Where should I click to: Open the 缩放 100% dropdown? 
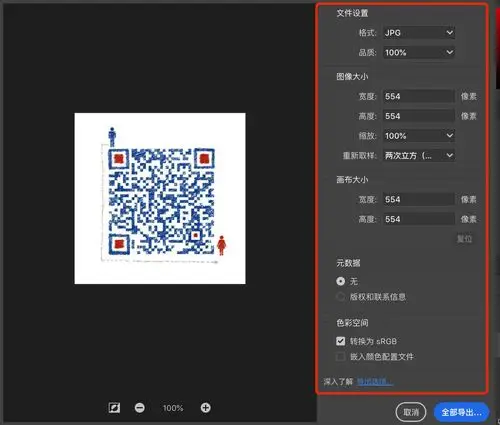pos(419,136)
